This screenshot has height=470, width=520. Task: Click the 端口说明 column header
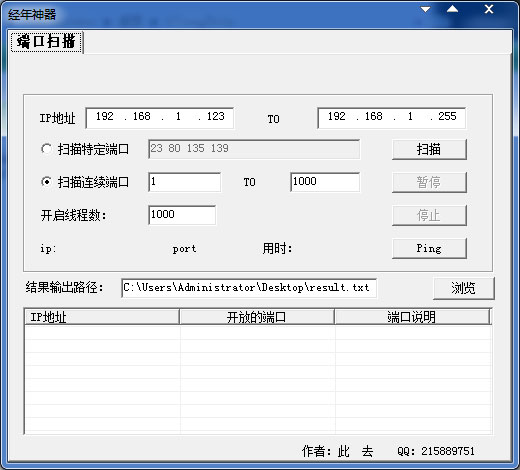coord(412,317)
